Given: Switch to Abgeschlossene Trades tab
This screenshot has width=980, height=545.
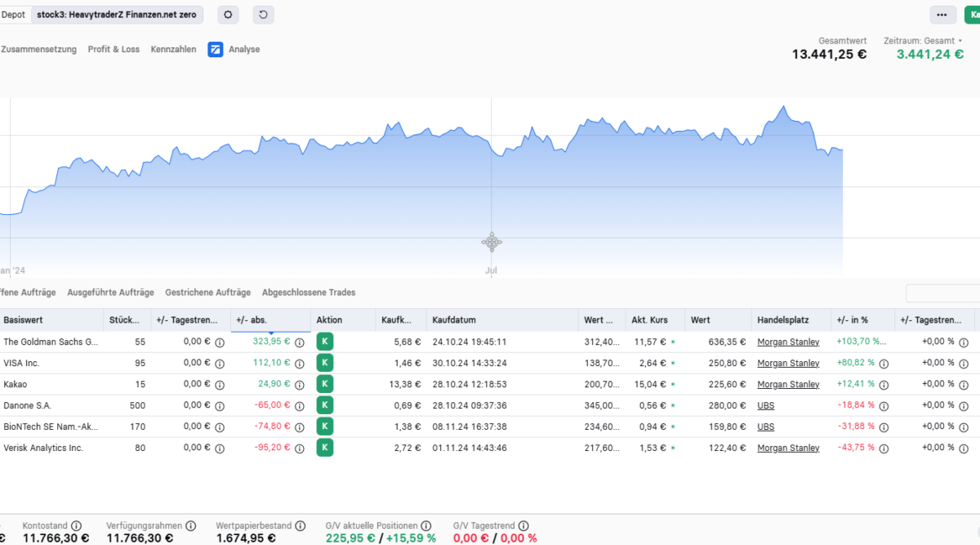Looking at the screenshot, I should pos(309,293).
